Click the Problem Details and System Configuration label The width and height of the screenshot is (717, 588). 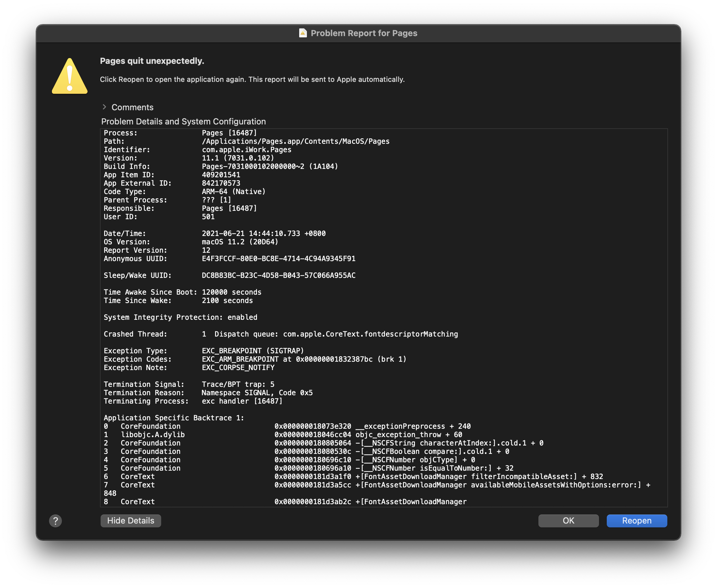pos(183,122)
